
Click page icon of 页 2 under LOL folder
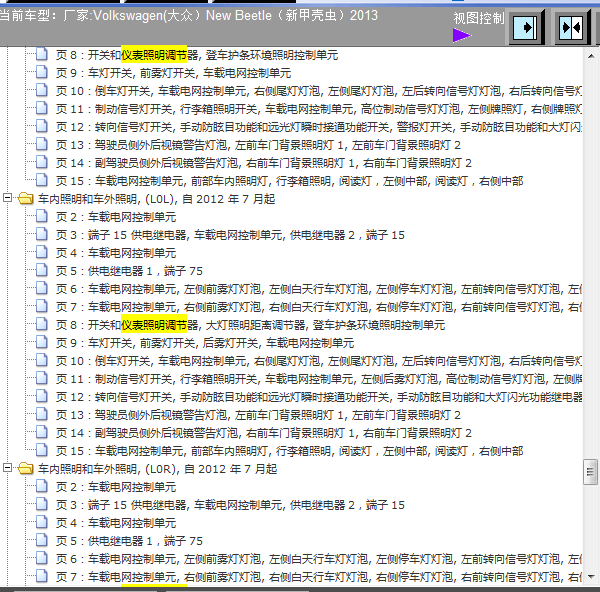click(42, 216)
